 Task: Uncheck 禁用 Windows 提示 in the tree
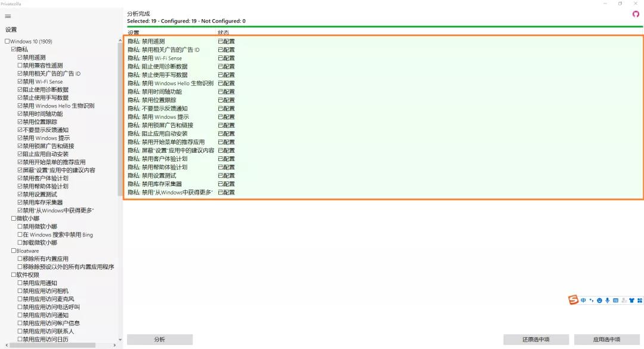[20, 138]
